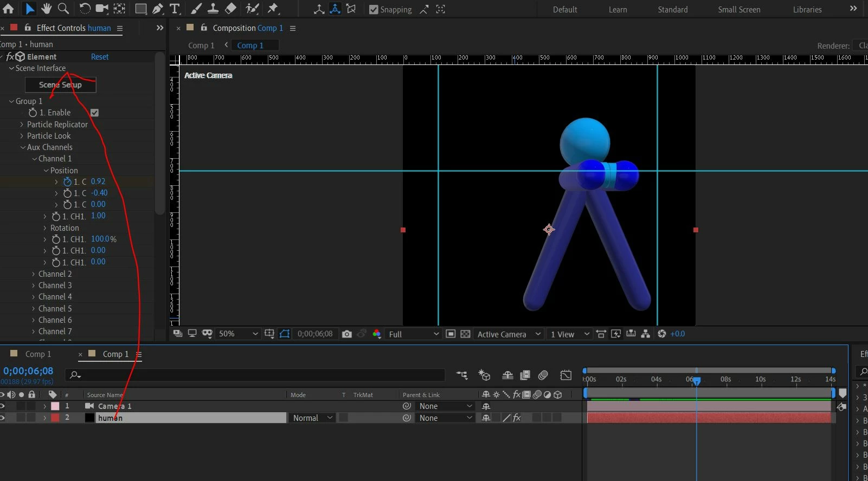Hide the human layer eye toggle
868x481 pixels.
tap(3, 418)
